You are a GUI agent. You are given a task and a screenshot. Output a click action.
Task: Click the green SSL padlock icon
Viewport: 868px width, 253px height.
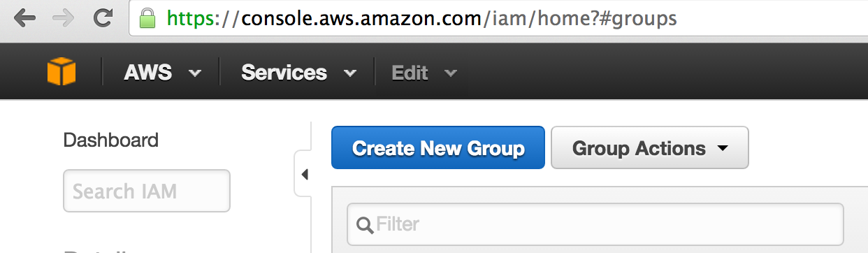147,18
